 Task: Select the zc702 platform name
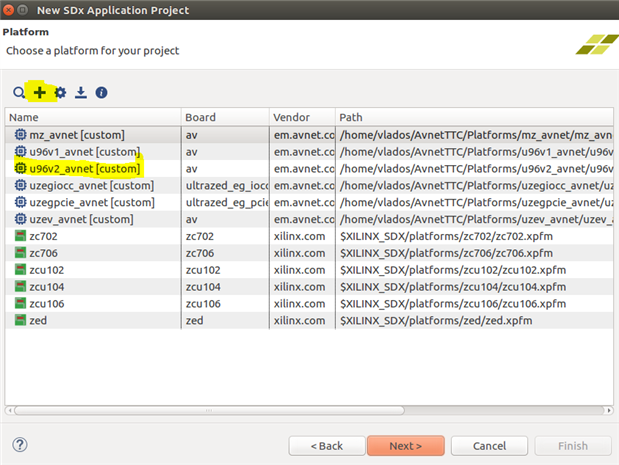(43, 236)
